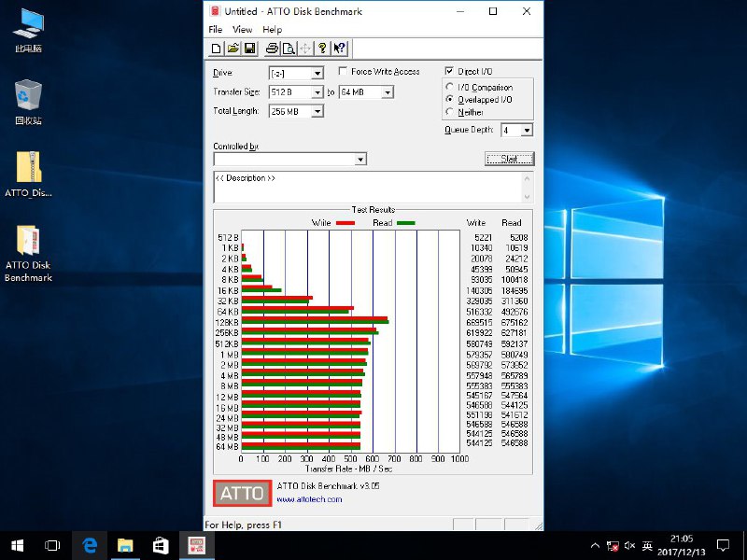747x560 pixels.
Task: Select the This PC desktop icon
Action: click(x=29, y=31)
